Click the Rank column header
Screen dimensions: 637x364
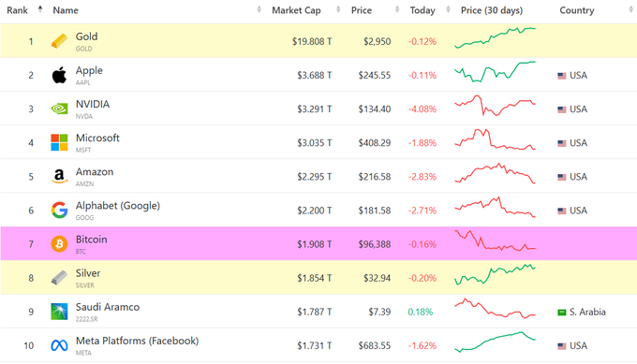point(17,10)
